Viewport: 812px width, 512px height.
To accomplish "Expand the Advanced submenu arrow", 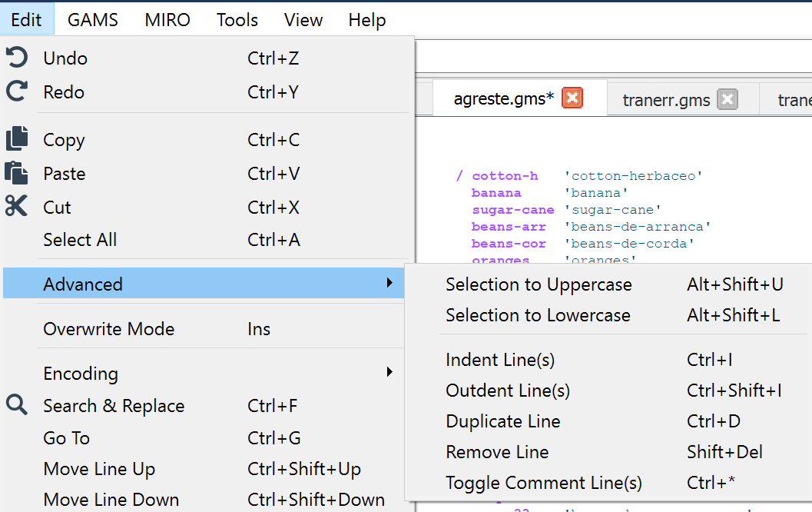I will (x=390, y=284).
